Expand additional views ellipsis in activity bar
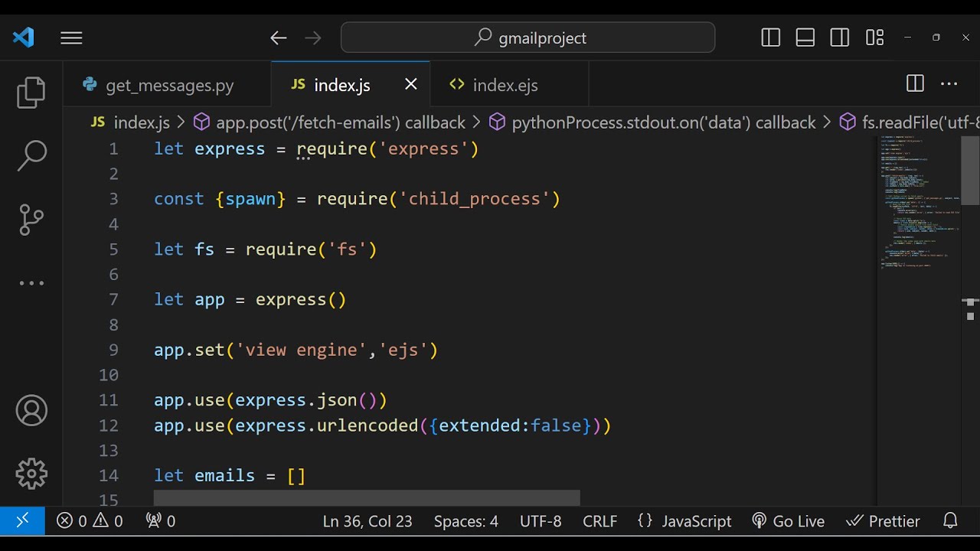The image size is (980, 551). [x=31, y=283]
